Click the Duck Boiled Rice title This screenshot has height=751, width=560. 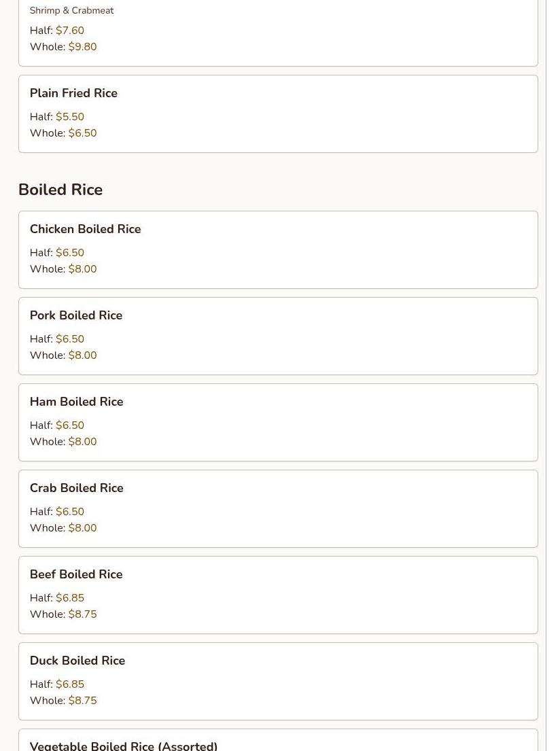point(77,661)
